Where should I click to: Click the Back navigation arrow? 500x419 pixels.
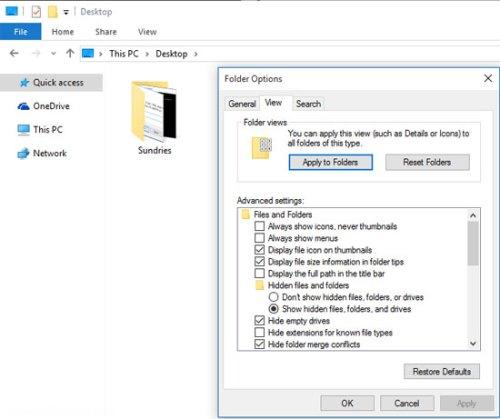14,53
